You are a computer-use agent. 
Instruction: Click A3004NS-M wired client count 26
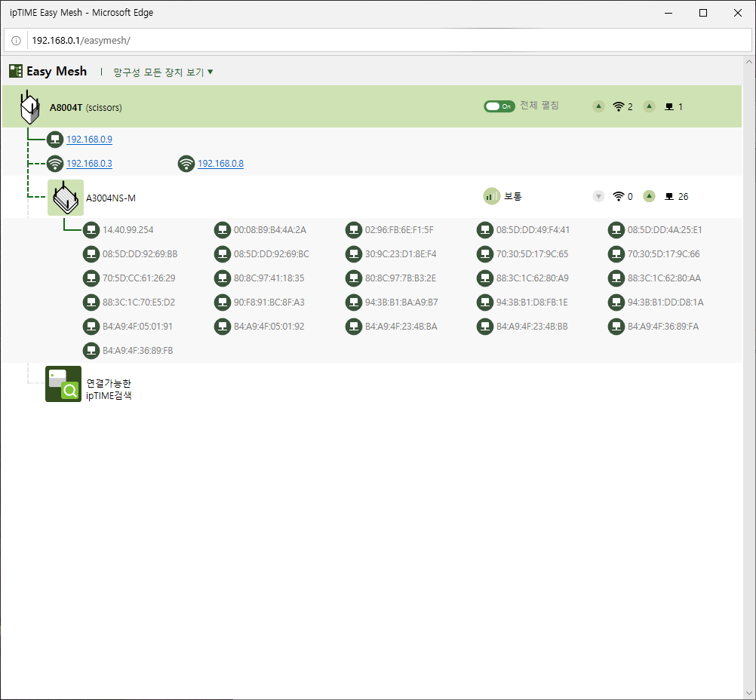pyautogui.click(x=684, y=197)
